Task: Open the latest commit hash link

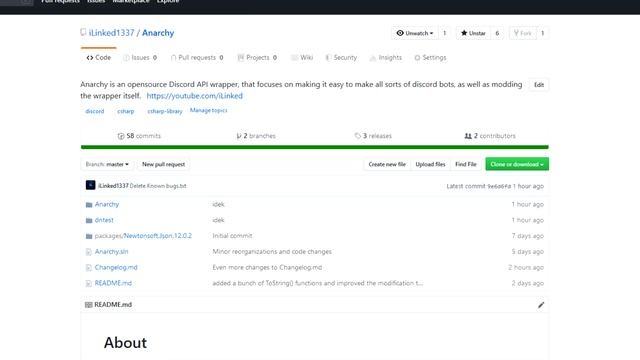Action: [x=499, y=186]
